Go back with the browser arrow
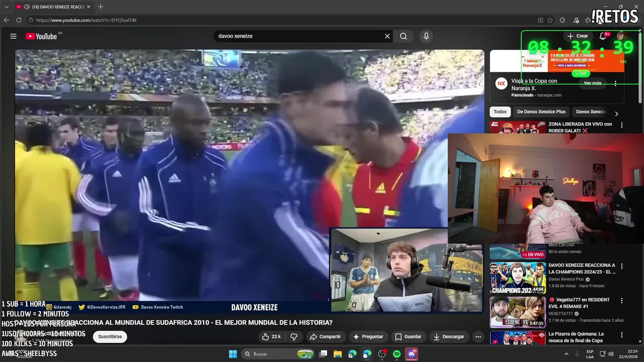This screenshot has width=644, height=362. 7,20
